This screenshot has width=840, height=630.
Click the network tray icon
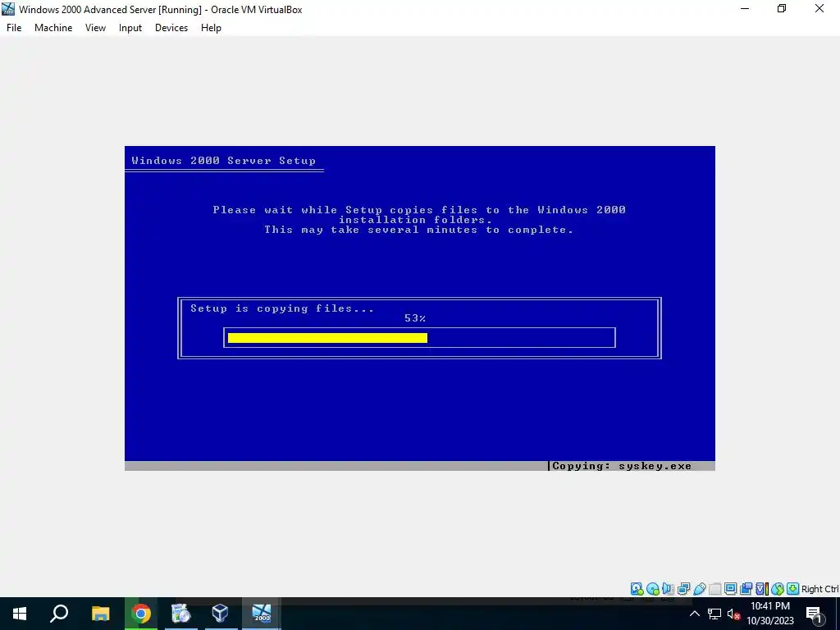(x=714, y=614)
